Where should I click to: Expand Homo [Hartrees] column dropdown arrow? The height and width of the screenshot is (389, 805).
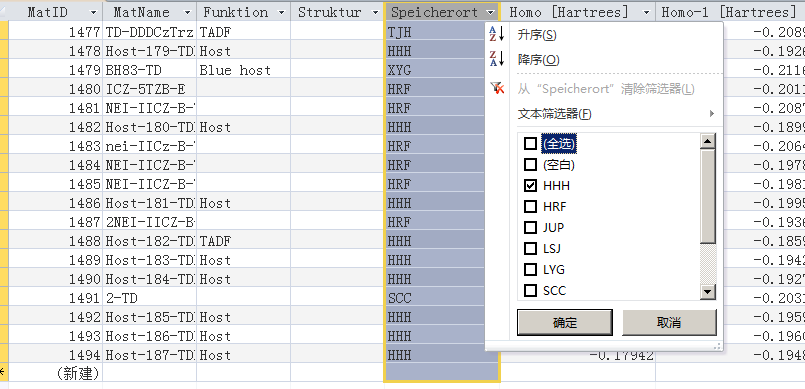pyautogui.click(x=646, y=12)
